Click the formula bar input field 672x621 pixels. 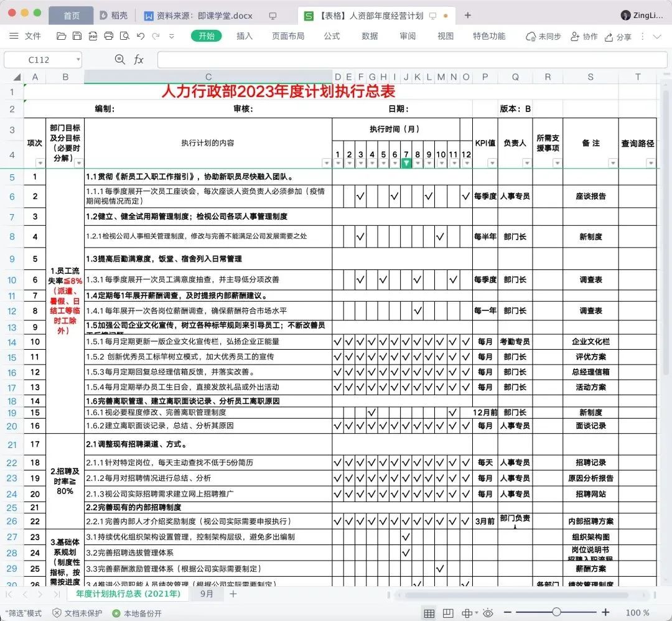point(413,60)
